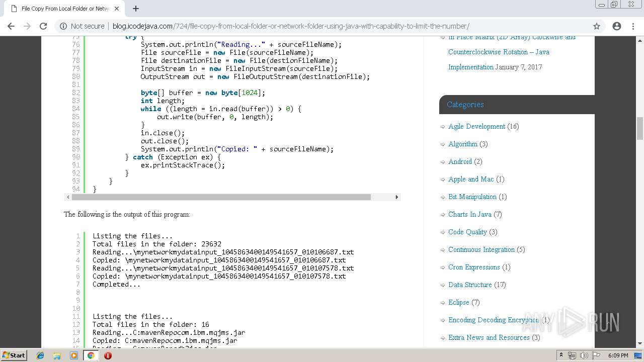Open the Windows Start menu
This screenshot has width=644, height=362.
[x=14, y=355]
